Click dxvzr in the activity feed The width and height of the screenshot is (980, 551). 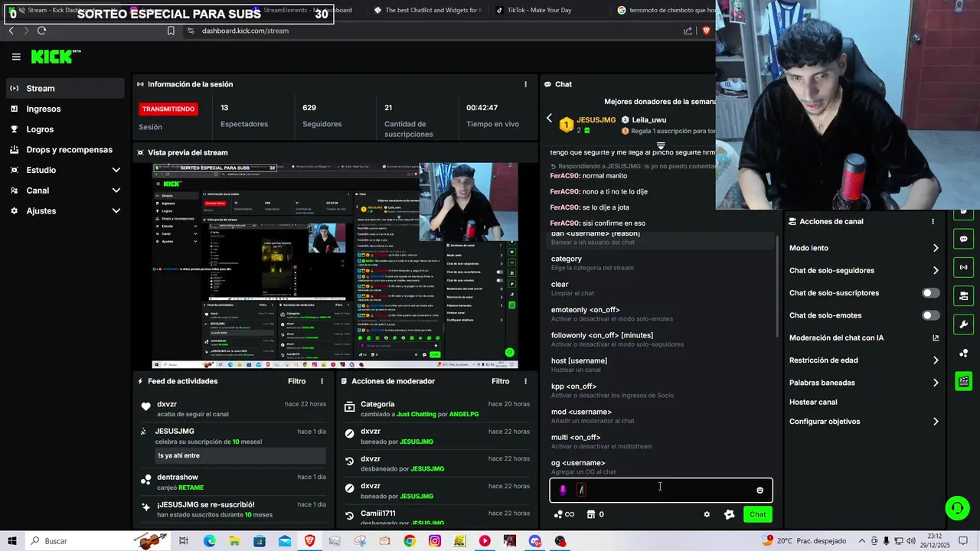[167, 404]
